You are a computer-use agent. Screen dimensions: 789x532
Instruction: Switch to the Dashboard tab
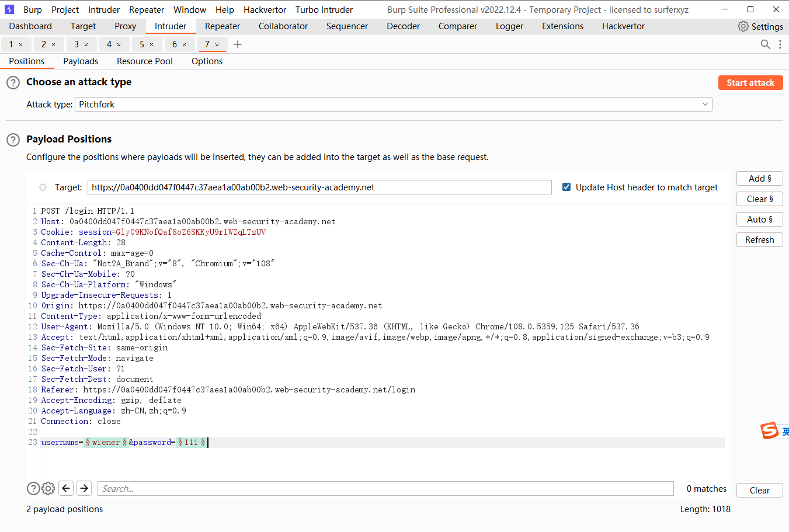coord(30,26)
